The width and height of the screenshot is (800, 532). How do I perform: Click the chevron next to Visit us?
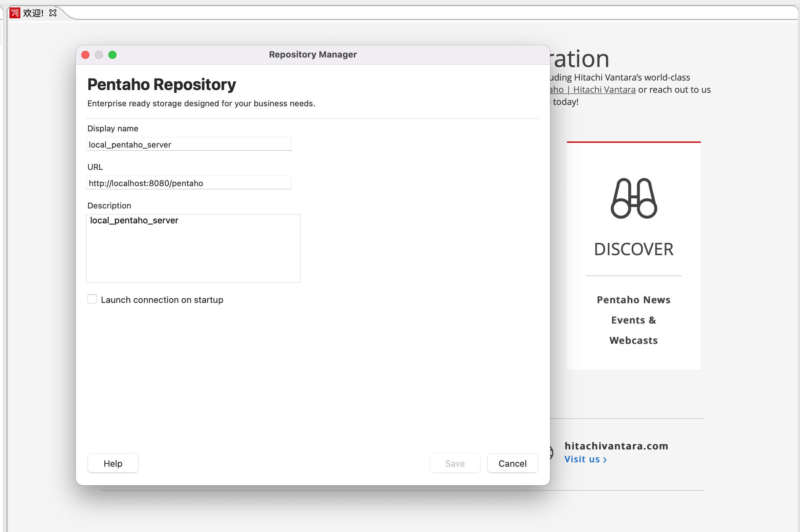pos(605,460)
